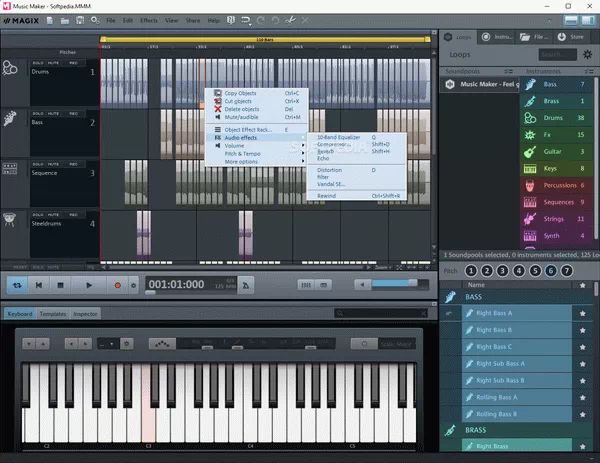Expand the Volume submenu

tap(256, 146)
